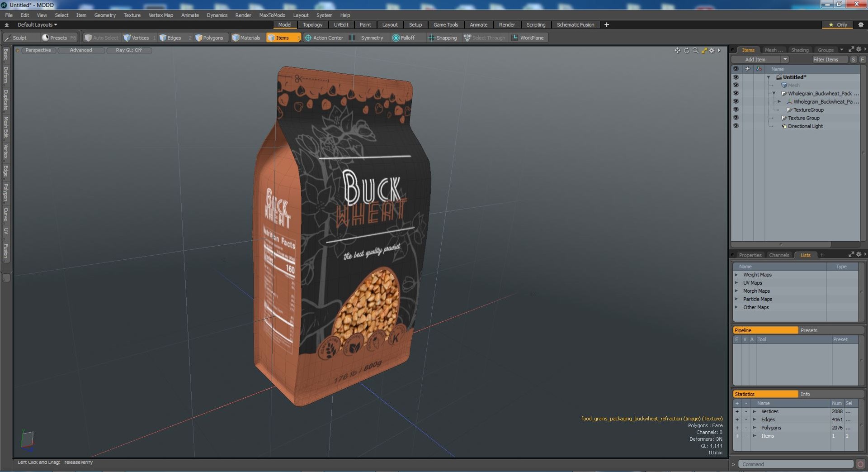868x472 pixels.
Task: Click the F filter button in Items panel
Action: click(x=862, y=59)
